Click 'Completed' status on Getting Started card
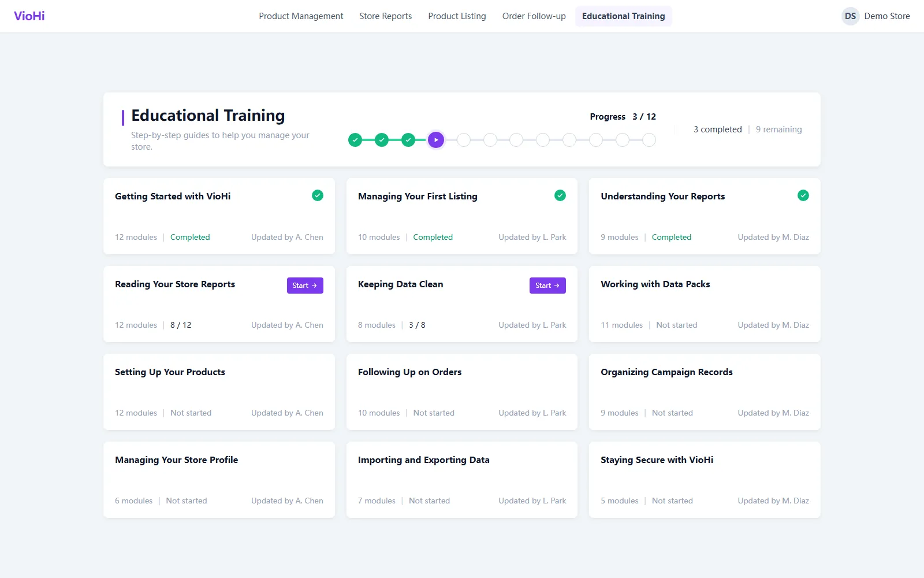This screenshot has height=578, width=924. pyautogui.click(x=190, y=237)
